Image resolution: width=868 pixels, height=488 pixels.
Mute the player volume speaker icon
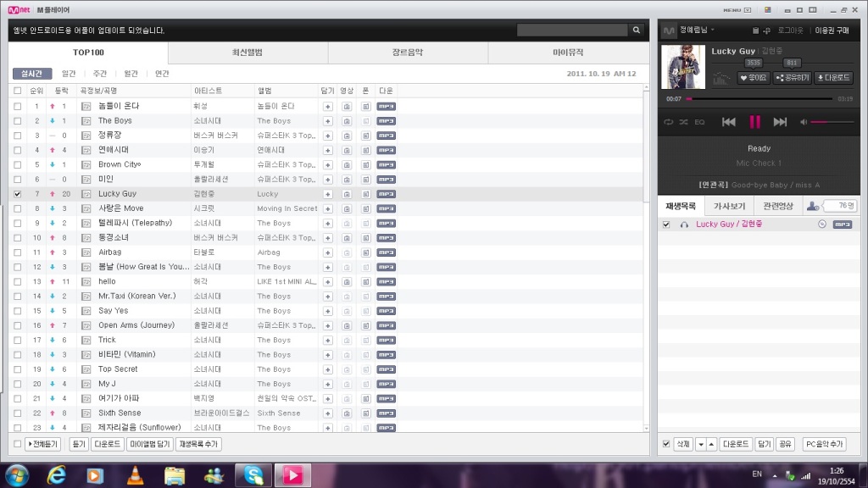(x=804, y=122)
